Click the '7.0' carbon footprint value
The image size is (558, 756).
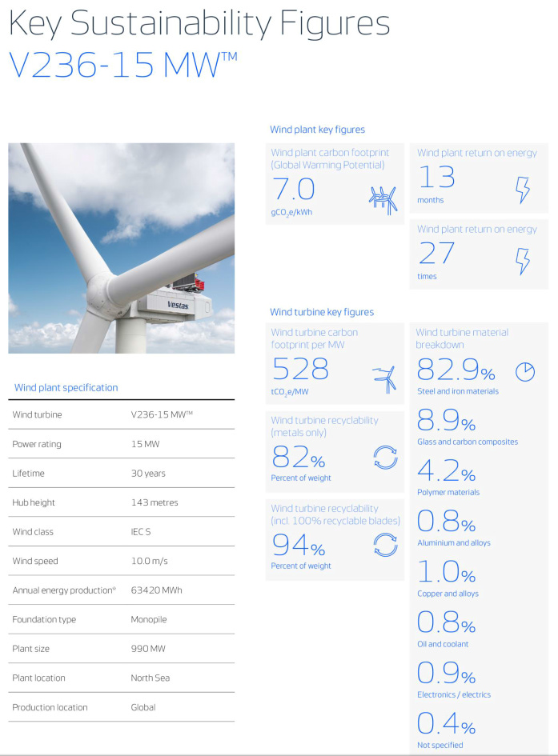click(x=293, y=189)
